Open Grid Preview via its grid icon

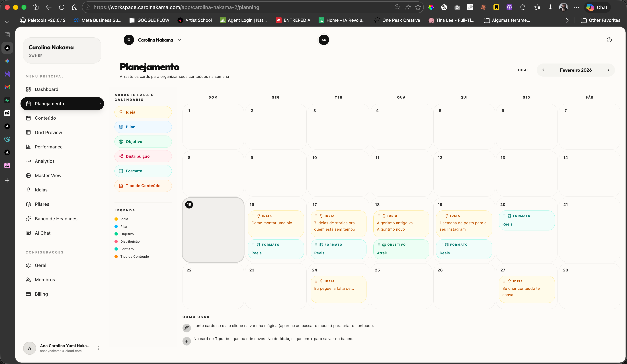[x=29, y=132]
